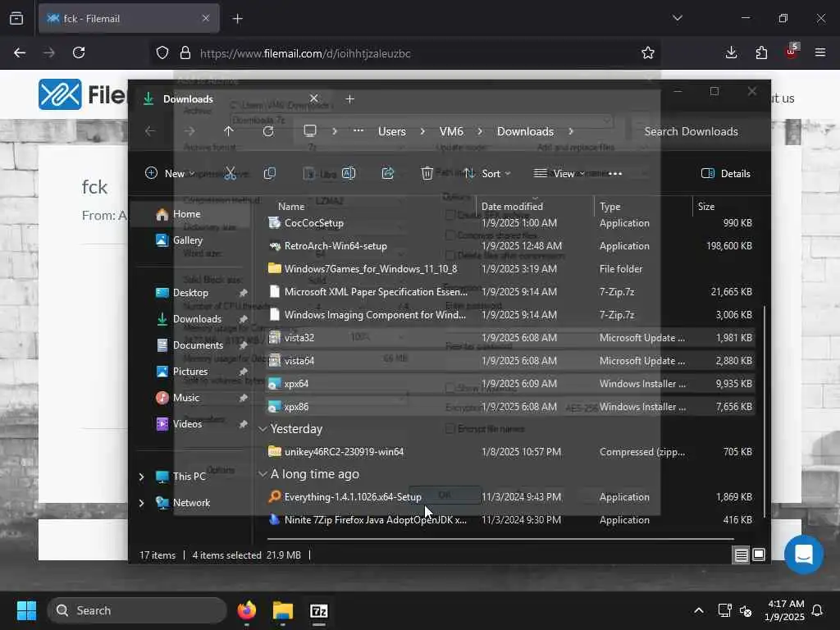Open Firefox downloads panel icon
840x630 pixels.
731,52
